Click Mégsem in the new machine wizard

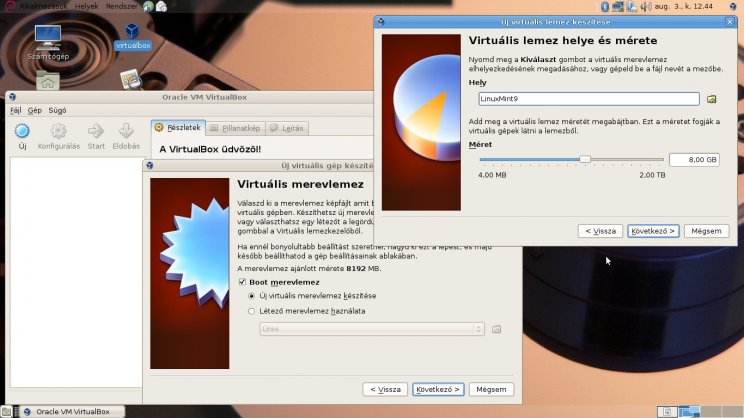pyautogui.click(x=491, y=390)
